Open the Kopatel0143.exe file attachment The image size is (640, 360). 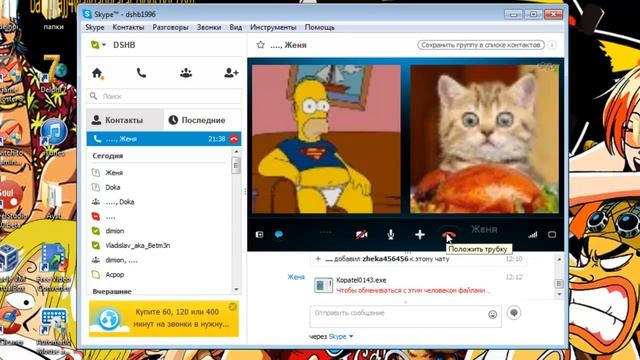coord(323,285)
